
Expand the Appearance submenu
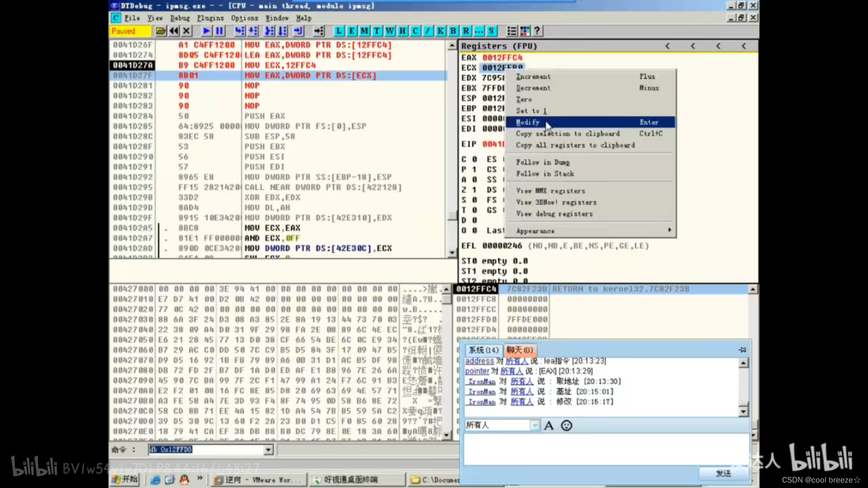(x=590, y=231)
